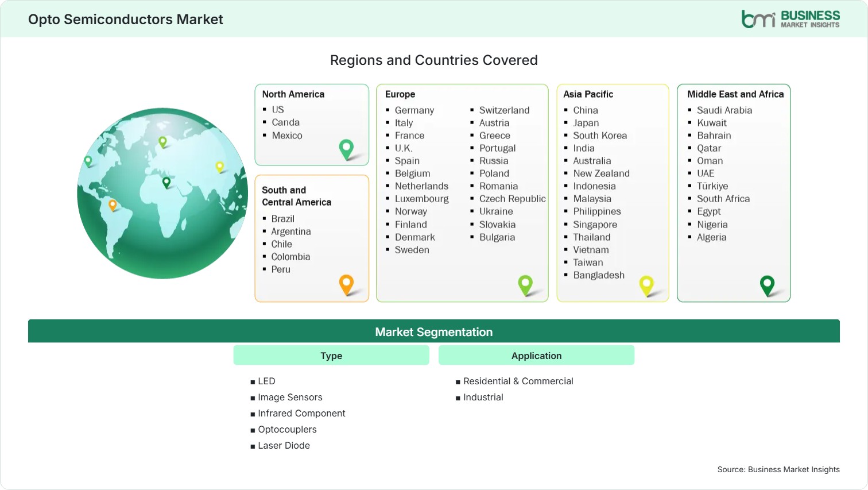Click the Asia Pacific heading
868x490 pixels.
point(588,94)
